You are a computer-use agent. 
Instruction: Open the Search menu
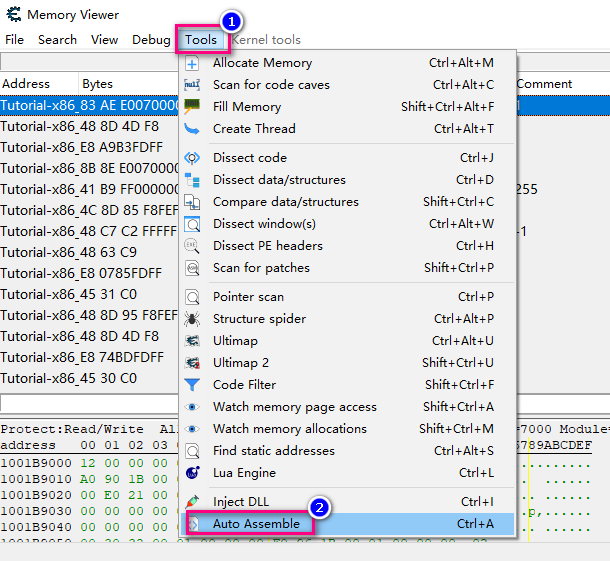point(57,40)
